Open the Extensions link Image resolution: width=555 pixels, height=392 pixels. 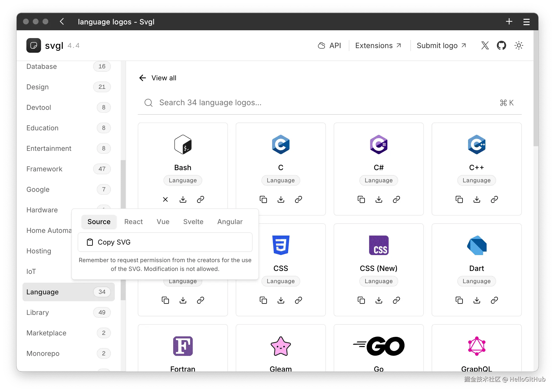click(x=378, y=46)
